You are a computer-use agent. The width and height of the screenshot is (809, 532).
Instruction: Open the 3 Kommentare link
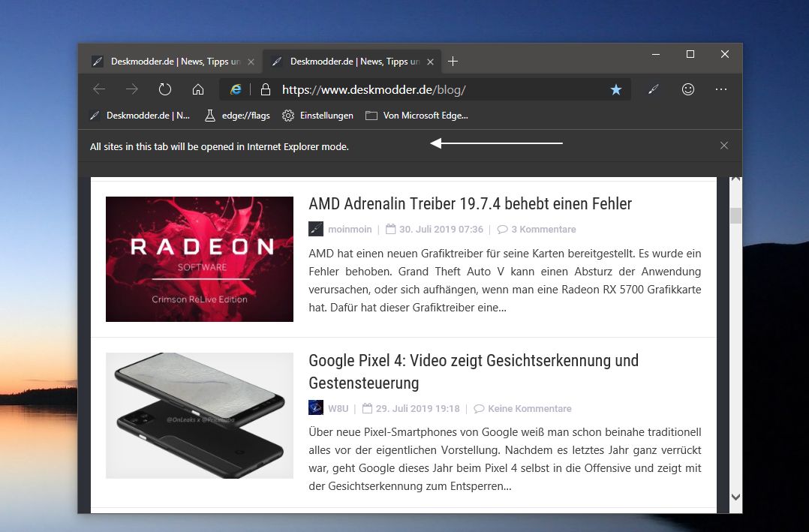[537, 229]
